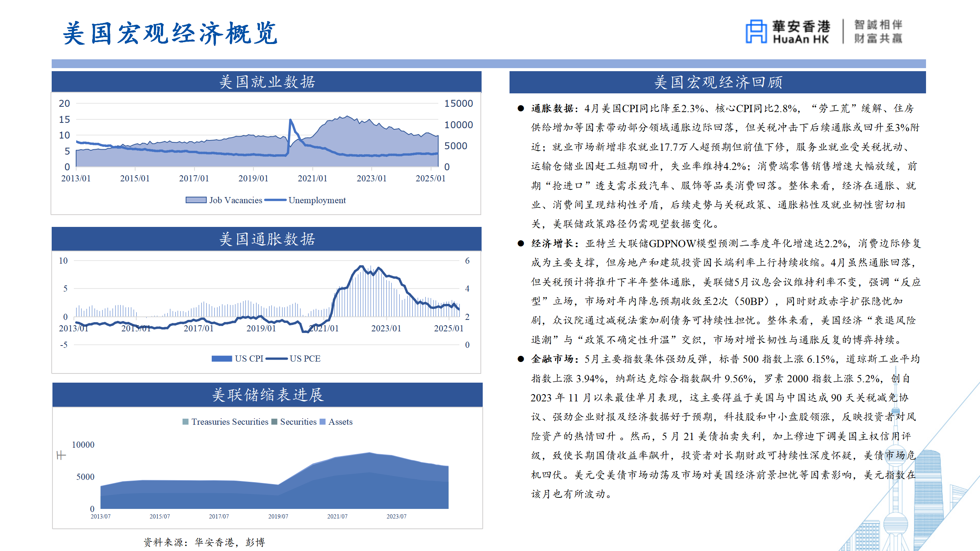Click the source note 资料来源：华安香港，彭博

click(x=204, y=542)
